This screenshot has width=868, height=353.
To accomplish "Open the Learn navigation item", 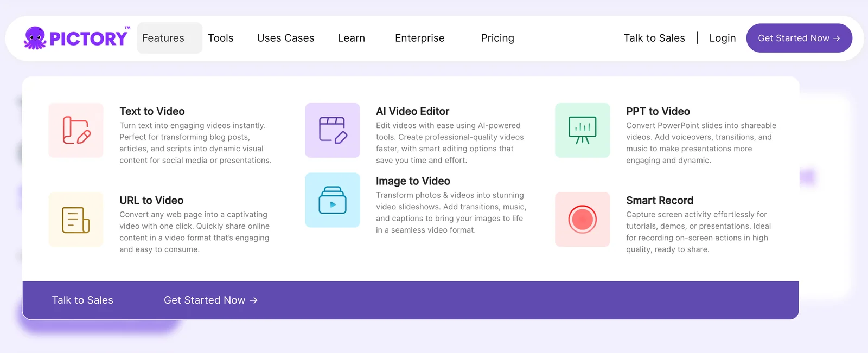I will 351,38.
